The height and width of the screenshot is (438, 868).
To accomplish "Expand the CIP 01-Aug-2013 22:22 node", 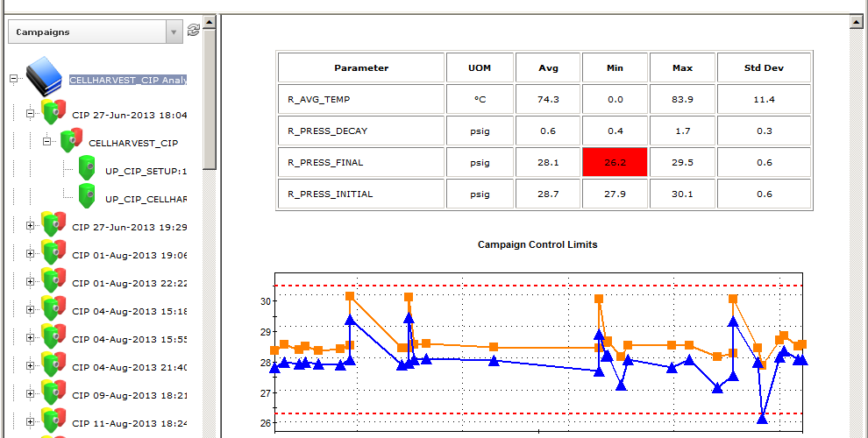I will click(30, 281).
